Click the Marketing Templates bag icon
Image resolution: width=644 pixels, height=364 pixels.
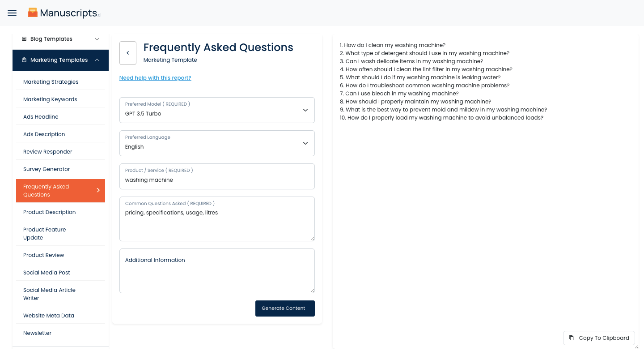point(24,60)
